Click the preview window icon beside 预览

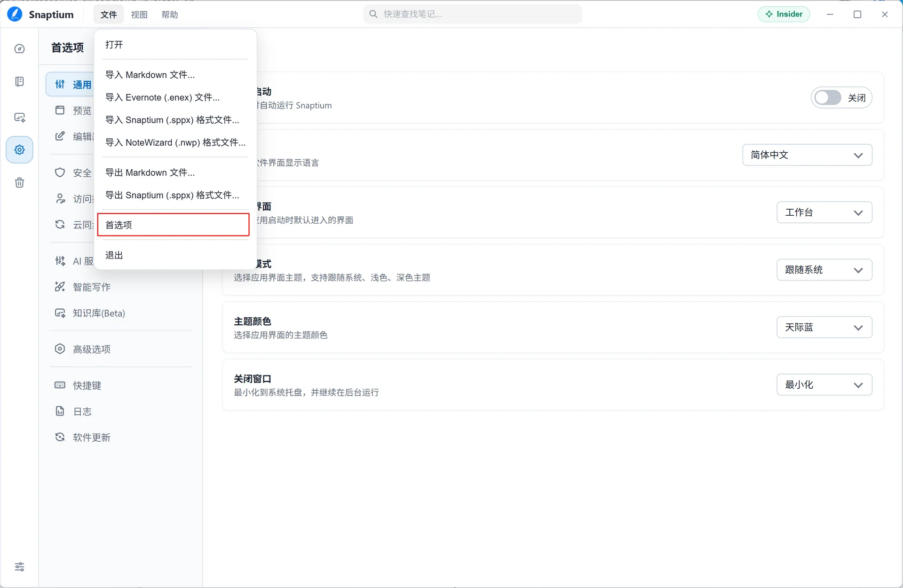point(60,110)
